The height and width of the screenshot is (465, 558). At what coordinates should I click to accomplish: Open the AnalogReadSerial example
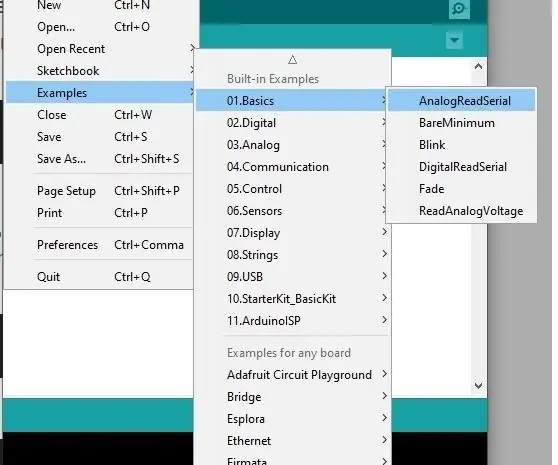[x=462, y=101]
